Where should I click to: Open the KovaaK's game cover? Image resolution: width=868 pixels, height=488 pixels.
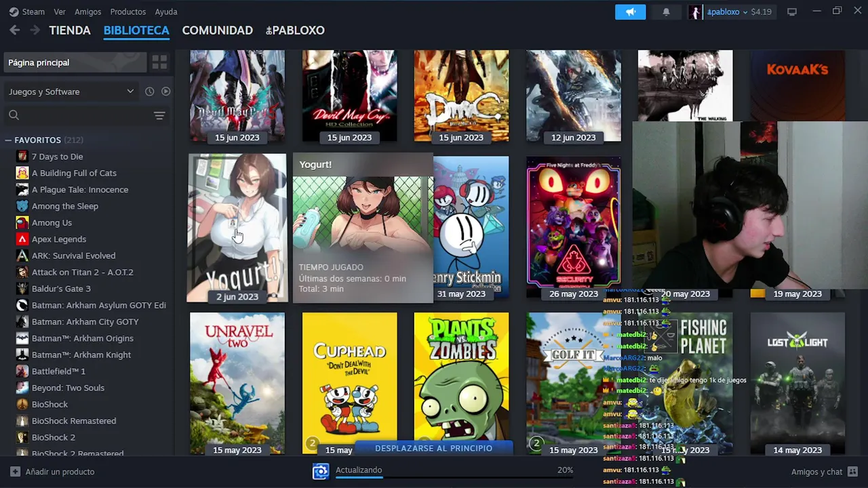tap(797, 85)
